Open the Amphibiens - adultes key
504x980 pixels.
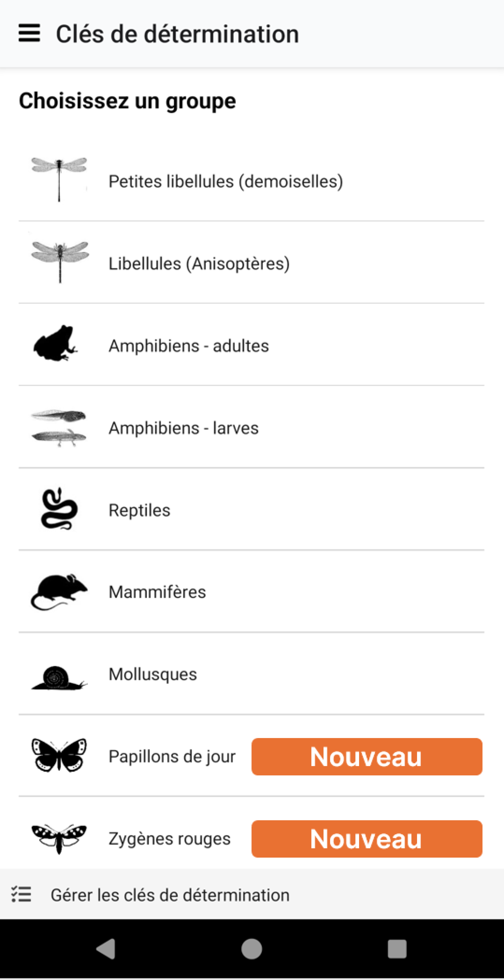coord(189,346)
